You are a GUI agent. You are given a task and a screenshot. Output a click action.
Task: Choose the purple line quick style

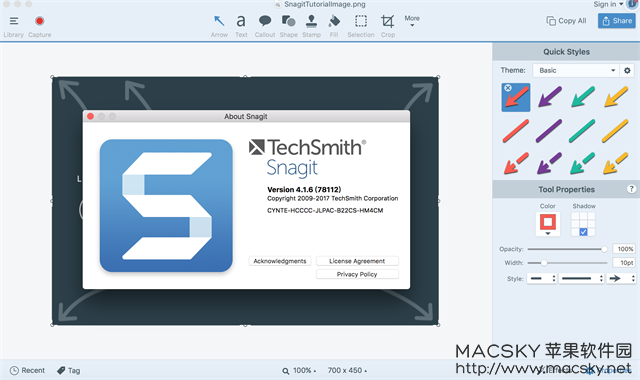pyautogui.click(x=549, y=131)
